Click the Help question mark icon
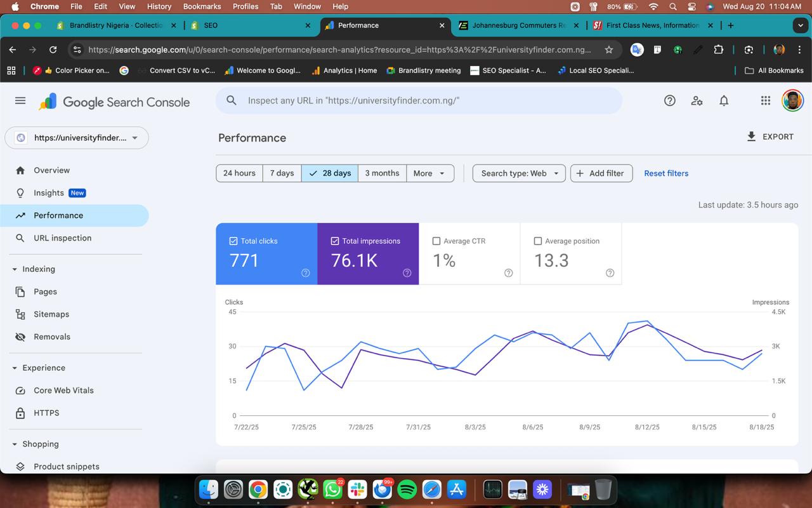812x508 pixels. (x=669, y=101)
